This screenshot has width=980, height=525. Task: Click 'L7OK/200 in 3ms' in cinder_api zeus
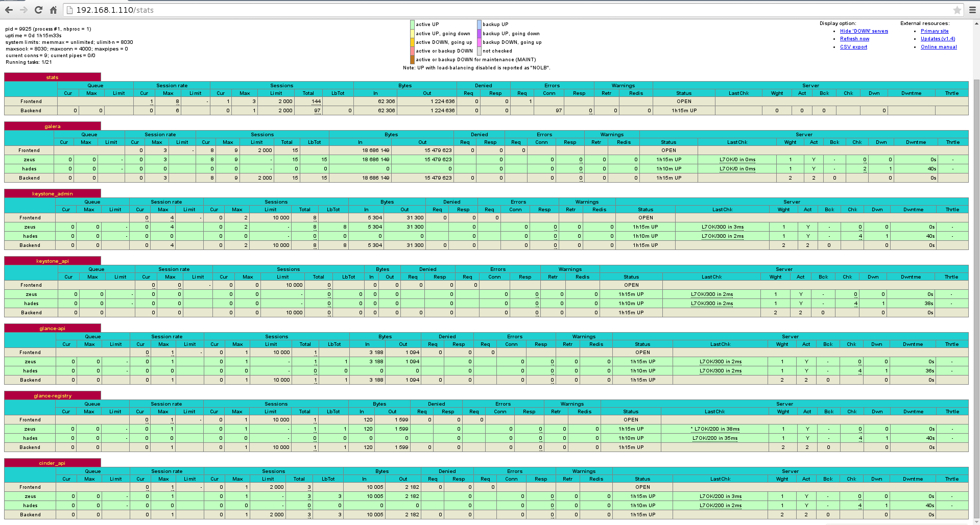tap(720, 496)
